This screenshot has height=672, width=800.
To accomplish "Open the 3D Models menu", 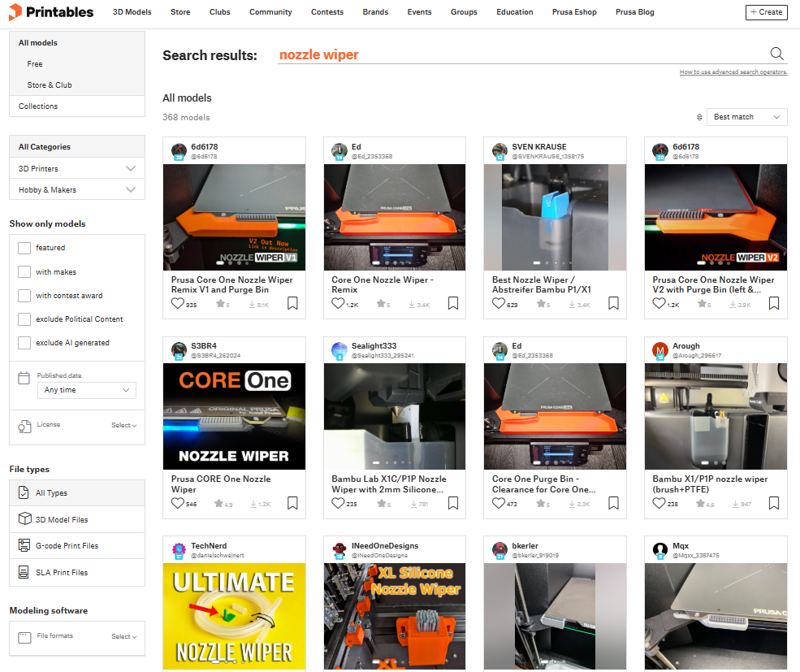I will 132,11.
